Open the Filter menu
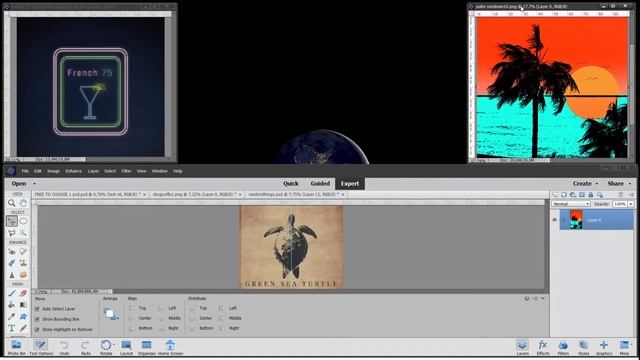Screen dimensions: 640x360 pos(126,171)
